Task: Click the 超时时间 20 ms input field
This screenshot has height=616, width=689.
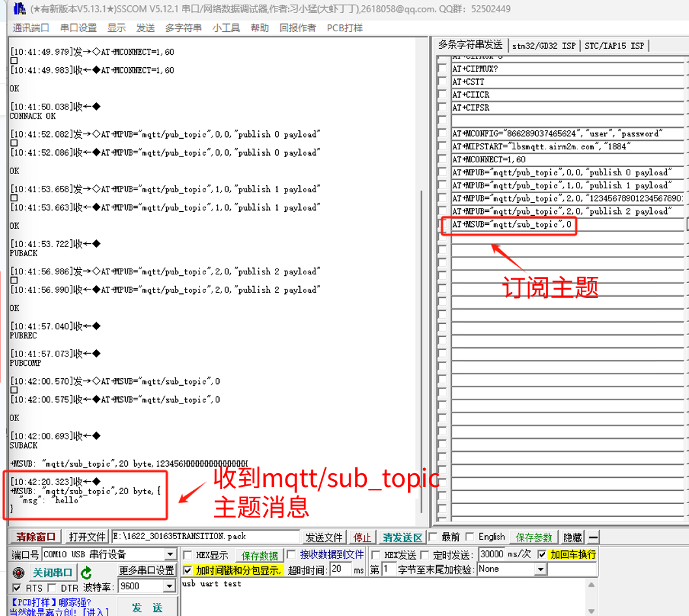Action: tap(341, 570)
